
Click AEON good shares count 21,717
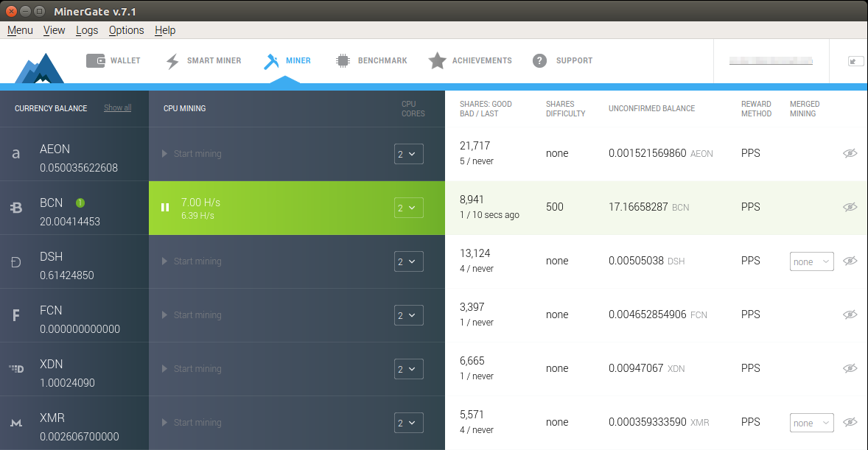click(x=475, y=146)
